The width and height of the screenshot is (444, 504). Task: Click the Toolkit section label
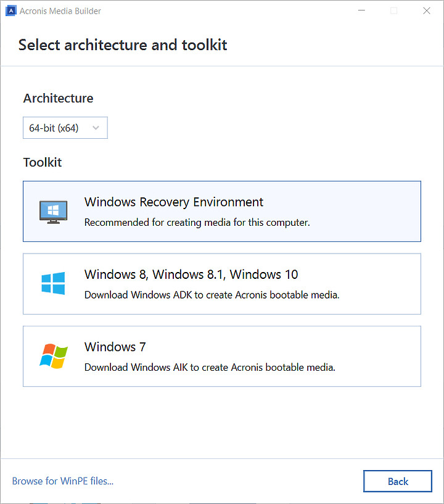(43, 162)
